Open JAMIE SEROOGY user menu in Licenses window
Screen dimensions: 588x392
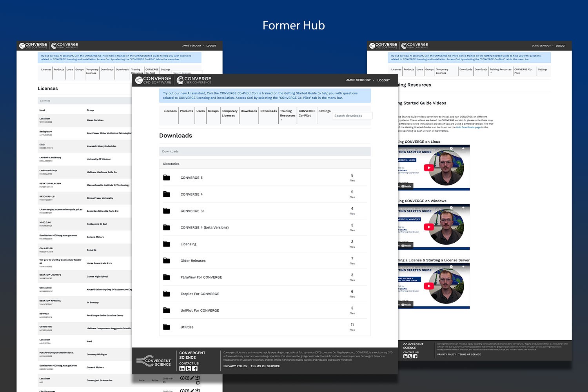tap(193, 45)
